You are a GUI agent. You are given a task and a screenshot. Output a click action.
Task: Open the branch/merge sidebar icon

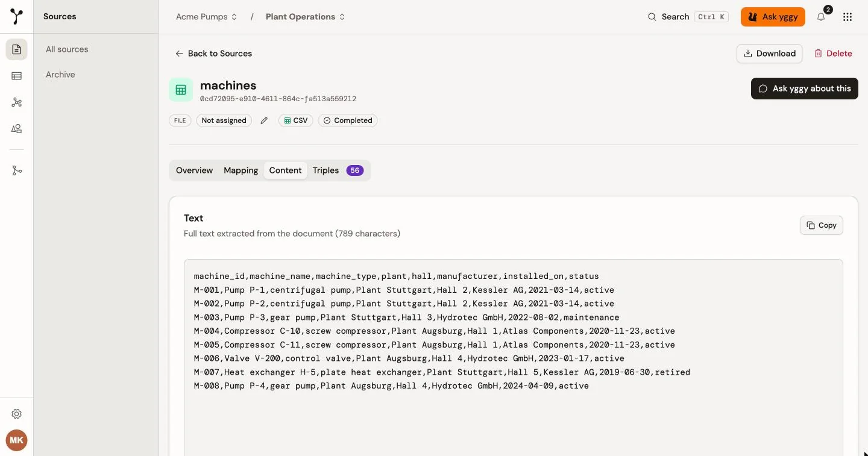17,170
